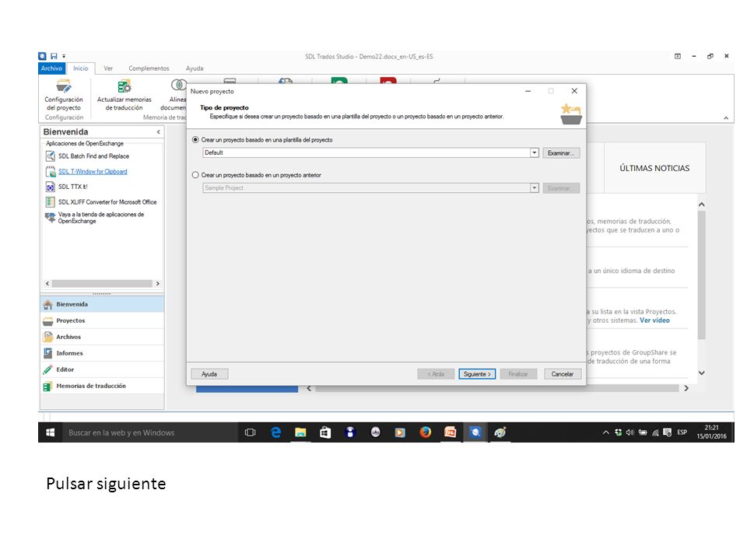Switch to SDL Trados Studio taskbar icon
This screenshot has height=560, width=747.
[x=475, y=432]
